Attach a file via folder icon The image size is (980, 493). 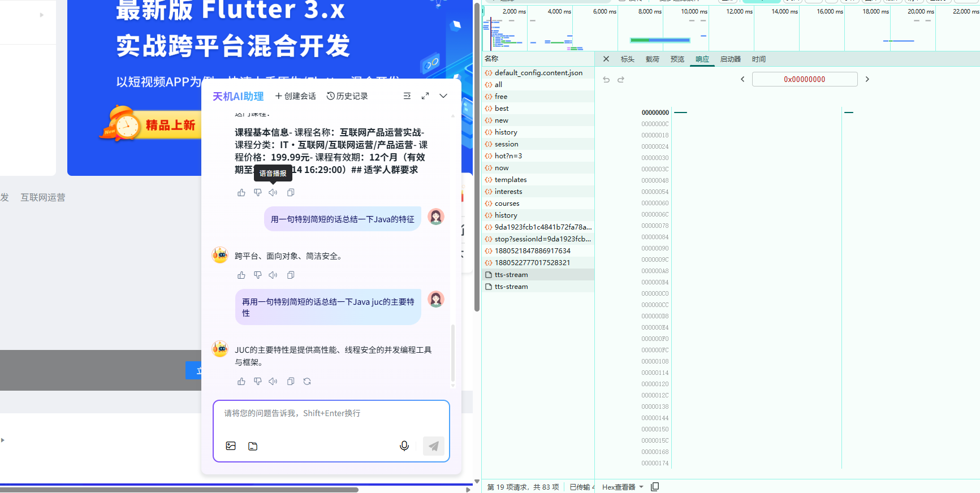click(x=253, y=446)
